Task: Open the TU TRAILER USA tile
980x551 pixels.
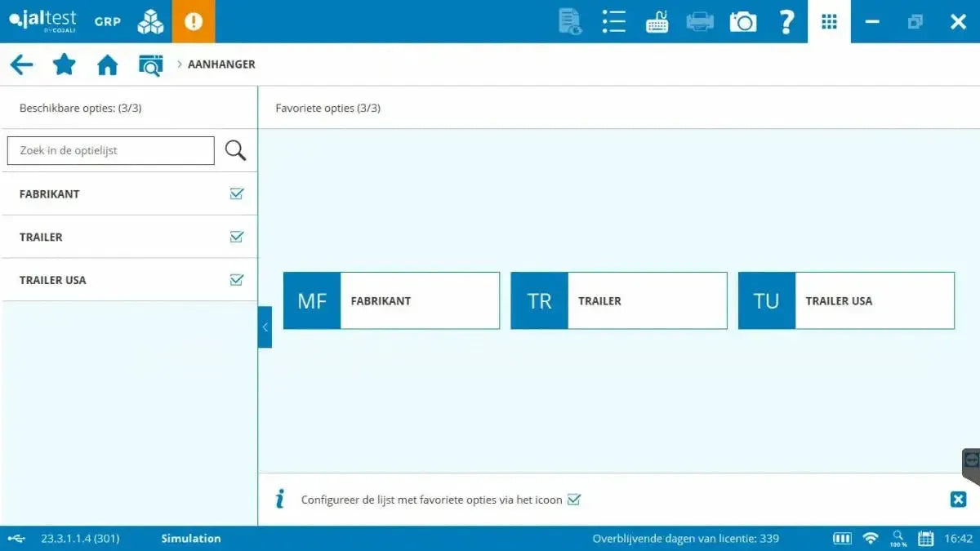Action: 846,300
